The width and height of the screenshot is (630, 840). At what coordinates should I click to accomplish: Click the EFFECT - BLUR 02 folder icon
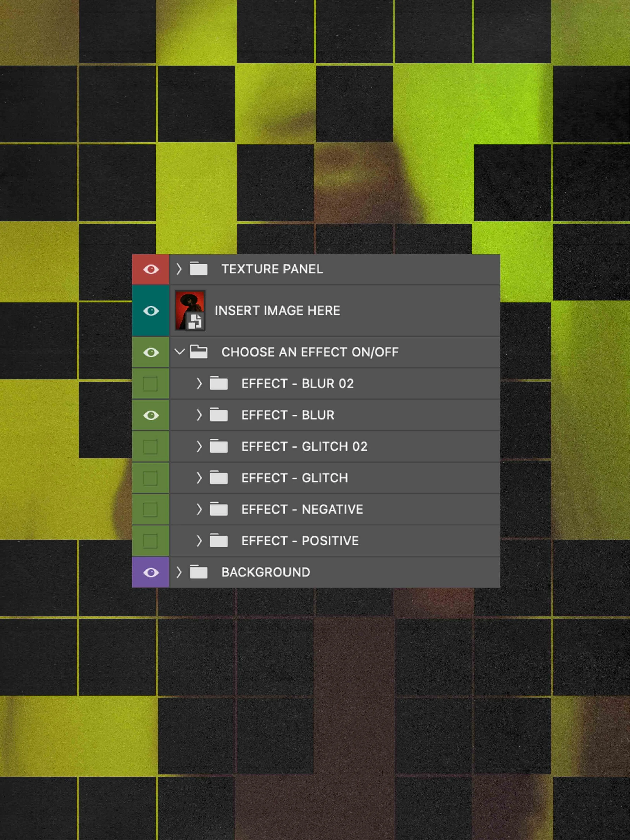pyautogui.click(x=219, y=383)
